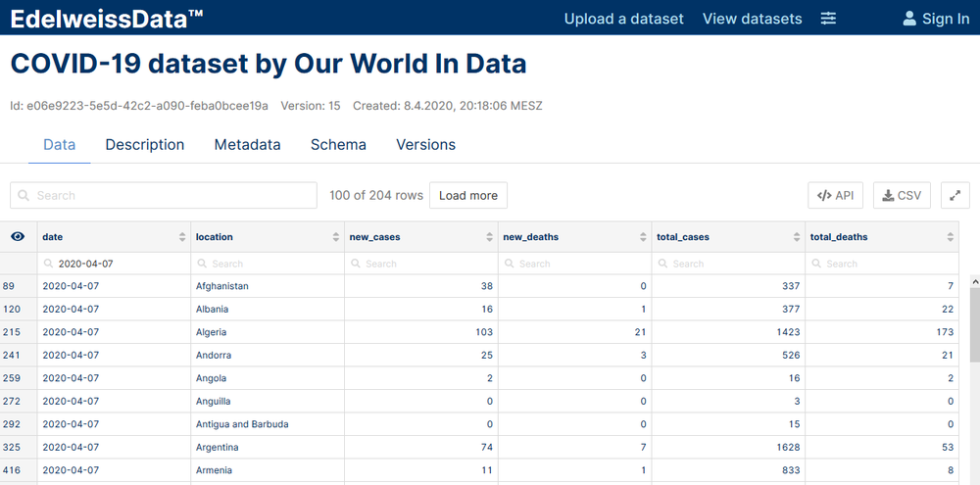
Task: Click new cases value 74 for Argentina
Action: [x=487, y=448]
